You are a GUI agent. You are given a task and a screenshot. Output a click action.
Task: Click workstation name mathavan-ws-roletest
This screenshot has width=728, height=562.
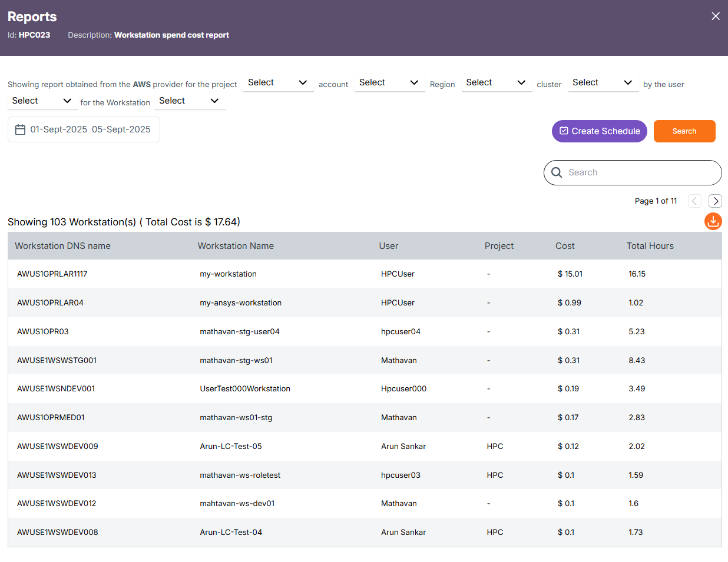[x=240, y=475]
